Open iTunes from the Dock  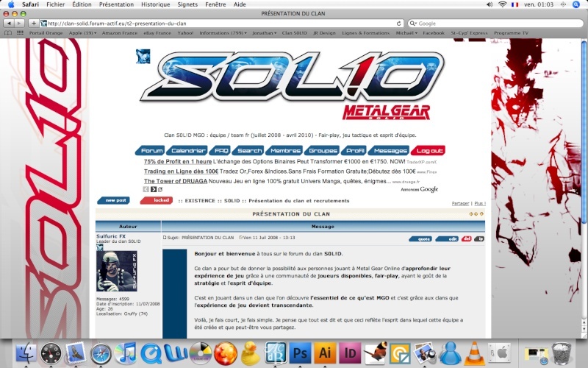125,353
